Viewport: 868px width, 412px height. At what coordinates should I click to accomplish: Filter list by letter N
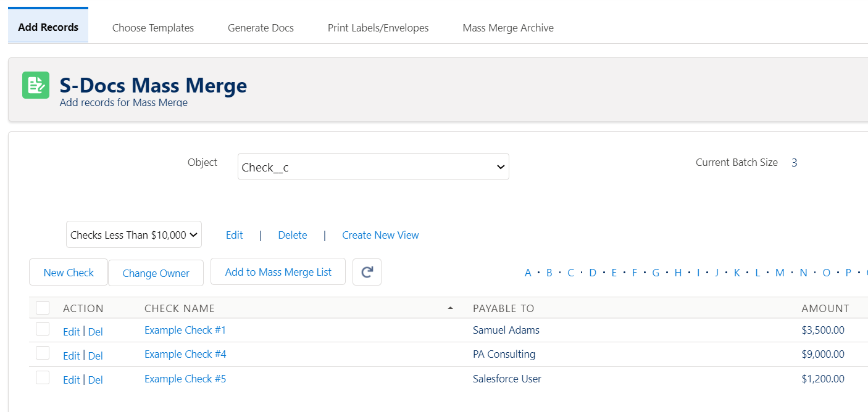click(x=803, y=273)
